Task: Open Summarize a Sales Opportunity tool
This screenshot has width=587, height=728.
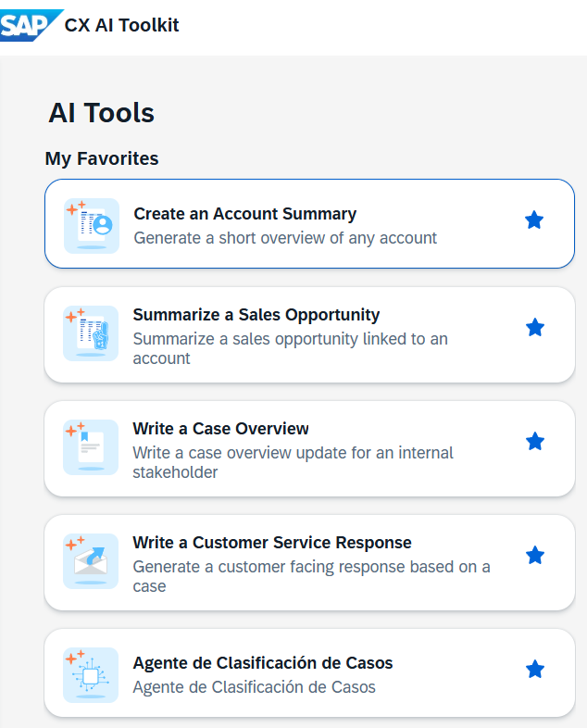Action: coord(256,315)
